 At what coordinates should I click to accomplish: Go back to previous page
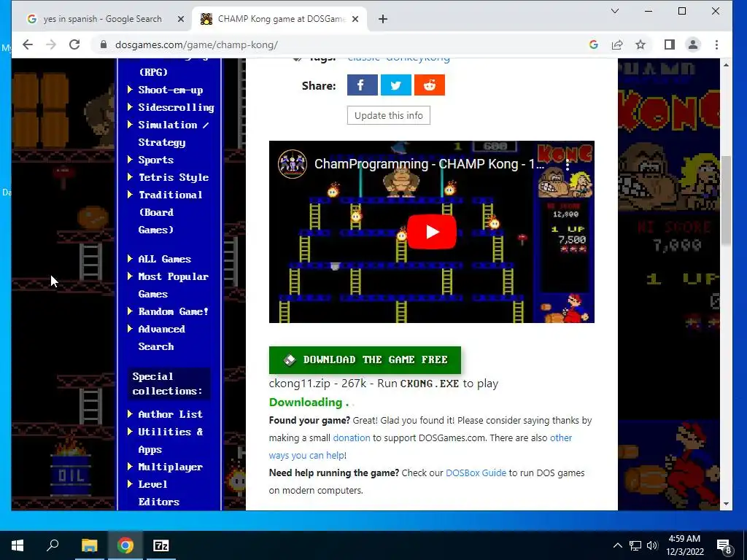click(x=28, y=44)
